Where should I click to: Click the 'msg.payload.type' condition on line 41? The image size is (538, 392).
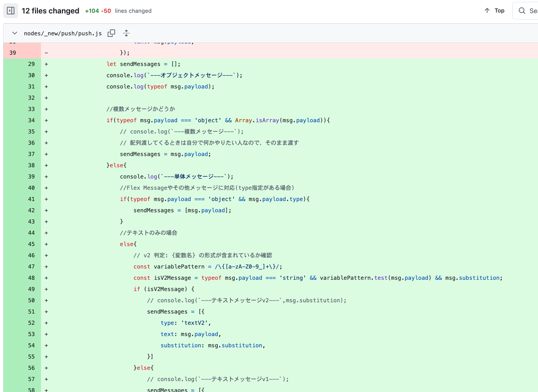[276, 199]
